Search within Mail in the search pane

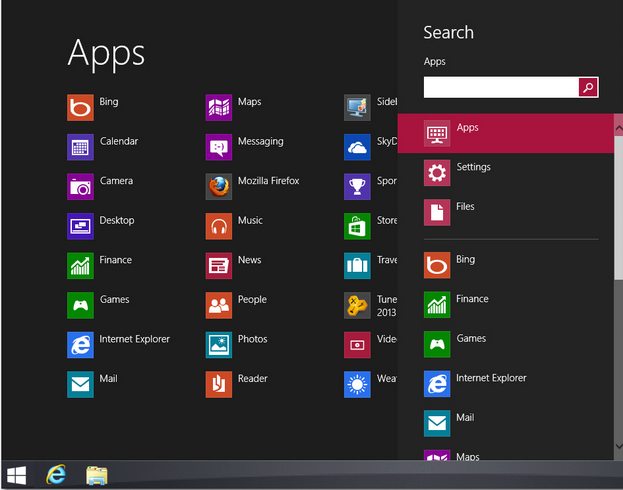coord(506,423)
